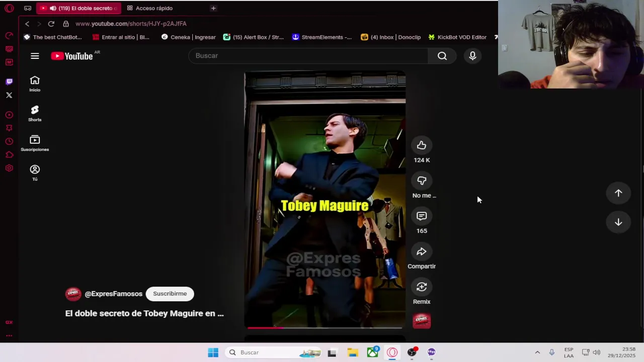
Task: Pause the Tobey Maguire short video
Action: coord(325,200)
